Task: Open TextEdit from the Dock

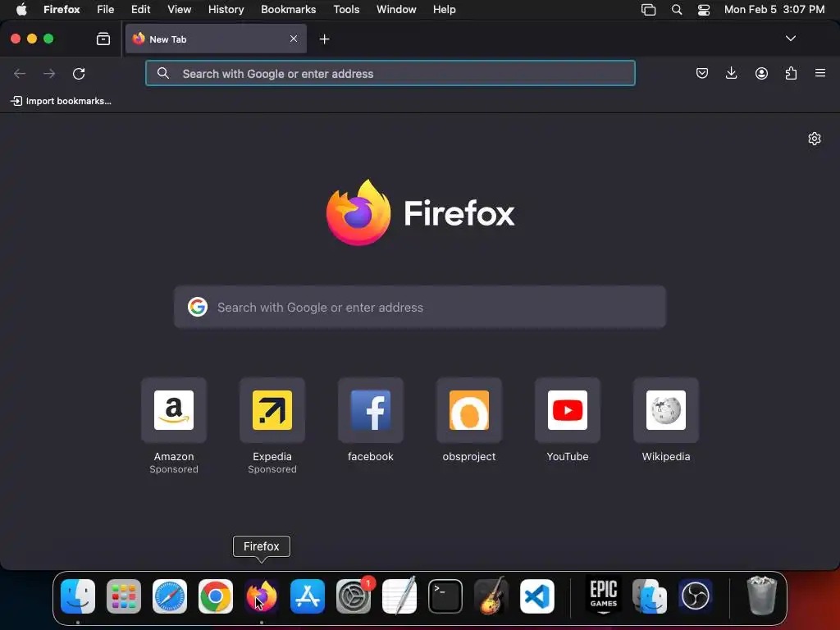Action: pyautogui.click(x=399, y=596)
